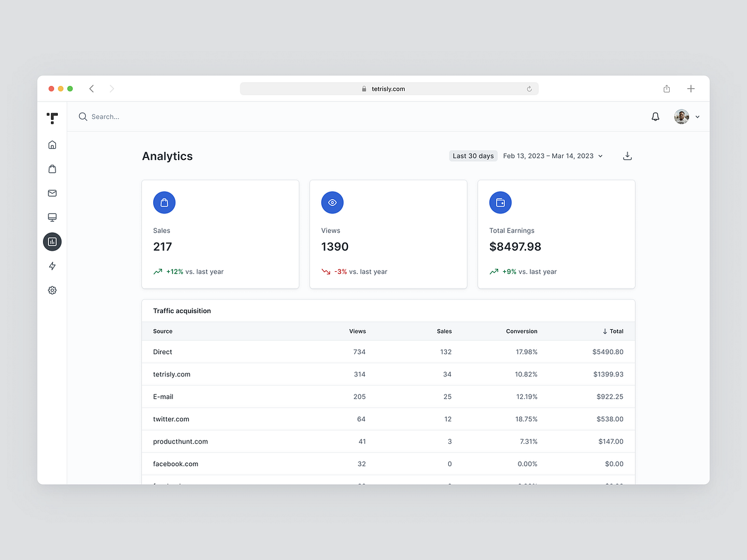747x560 pixels.
Task: Select the Last 30 days filter pill
Action: click(x=473, y=156)
